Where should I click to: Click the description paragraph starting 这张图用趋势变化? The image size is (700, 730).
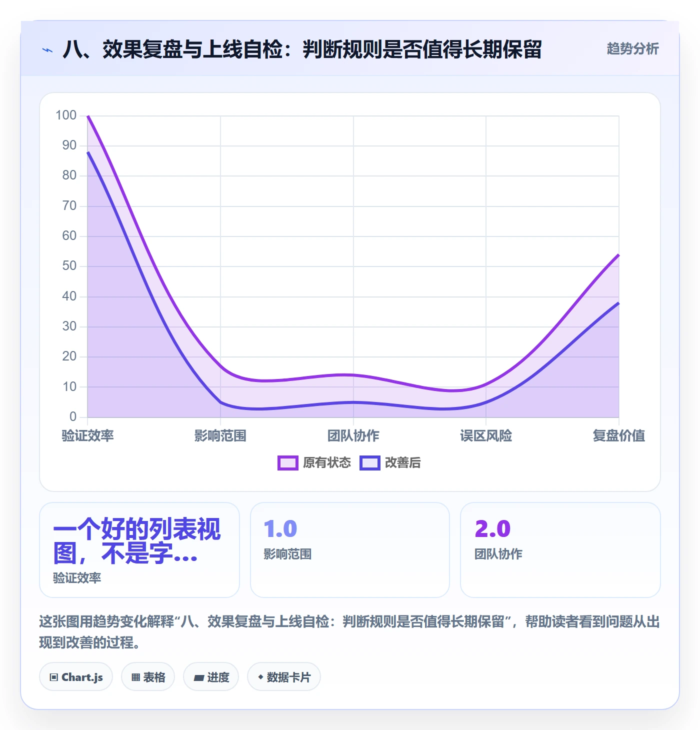point(349,632)
